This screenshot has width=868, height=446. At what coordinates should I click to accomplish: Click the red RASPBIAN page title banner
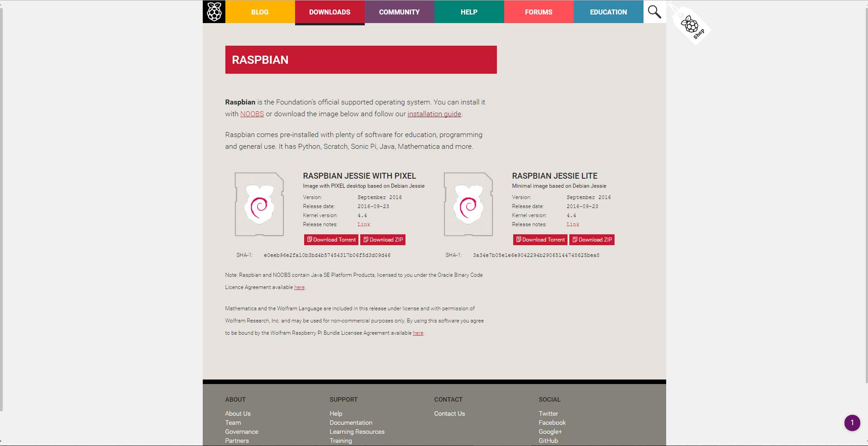(361, 60)
